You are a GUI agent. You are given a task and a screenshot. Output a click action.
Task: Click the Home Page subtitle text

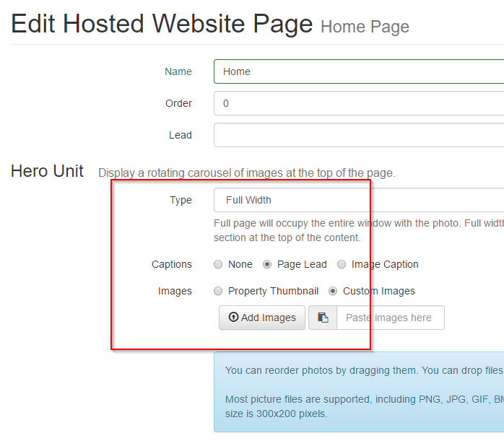point(365,27)
